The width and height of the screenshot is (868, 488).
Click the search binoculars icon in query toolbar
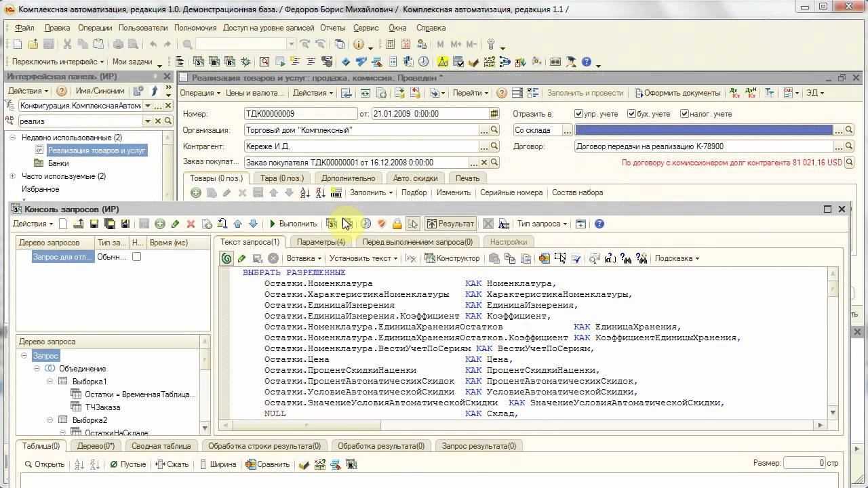[x=626, y=258]
